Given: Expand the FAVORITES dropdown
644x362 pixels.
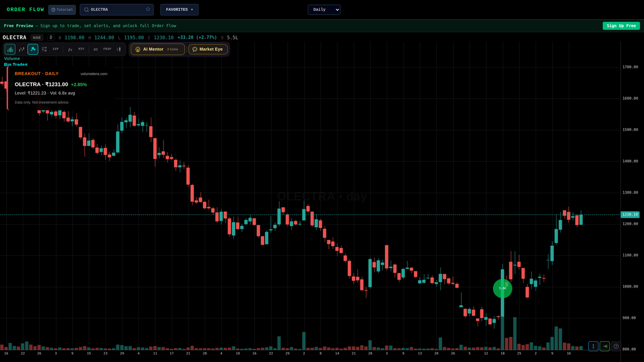Looking at the screenshot, I should click(x=179, y=9).
